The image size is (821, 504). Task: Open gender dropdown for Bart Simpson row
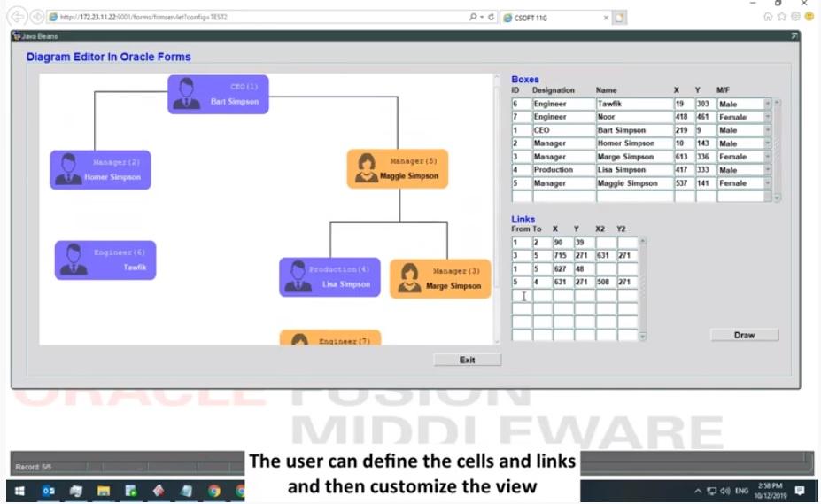pos(767,130)
